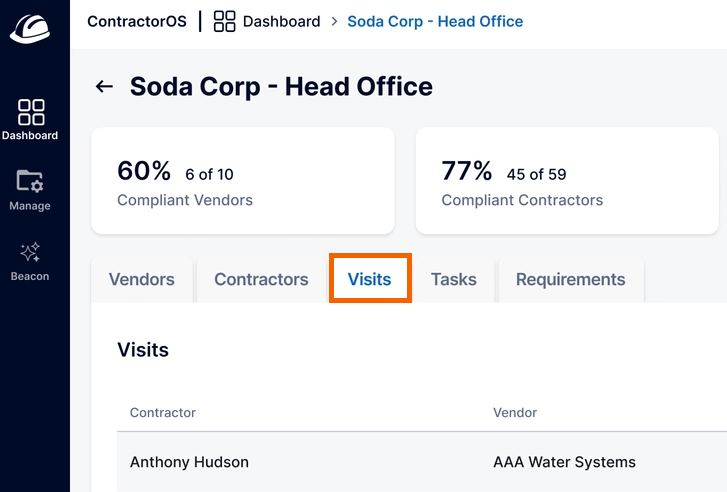Click the back arrow beside Soda Corp

104,86
